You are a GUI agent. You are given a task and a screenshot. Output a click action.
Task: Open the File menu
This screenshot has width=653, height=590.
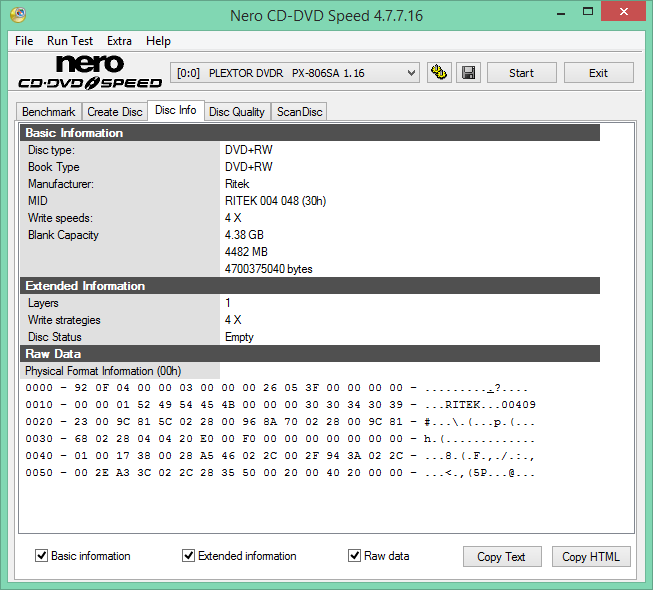point(24,41)
